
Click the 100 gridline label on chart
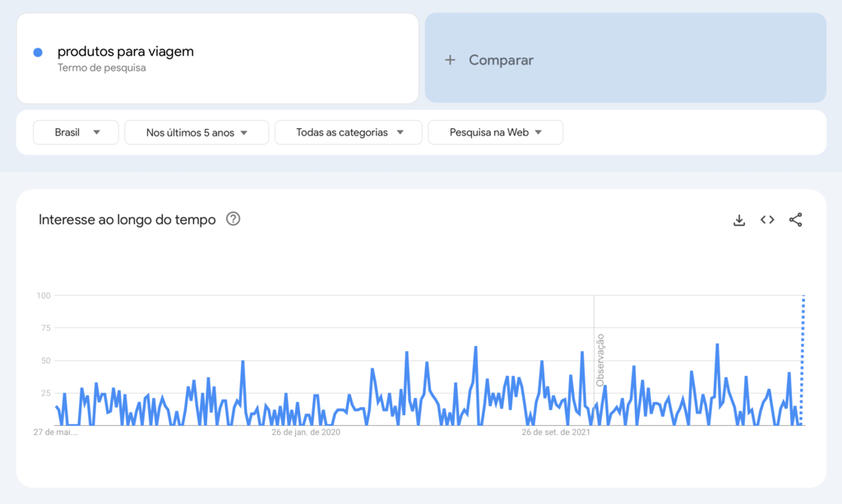point(44,295)
